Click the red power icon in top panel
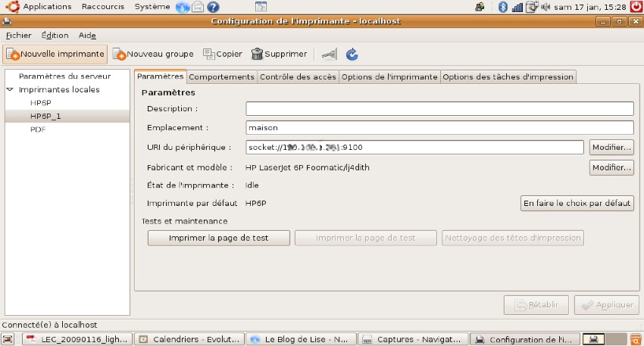Image resolution: width=644 pixels, height=346 pixels. tap(636, 7)
